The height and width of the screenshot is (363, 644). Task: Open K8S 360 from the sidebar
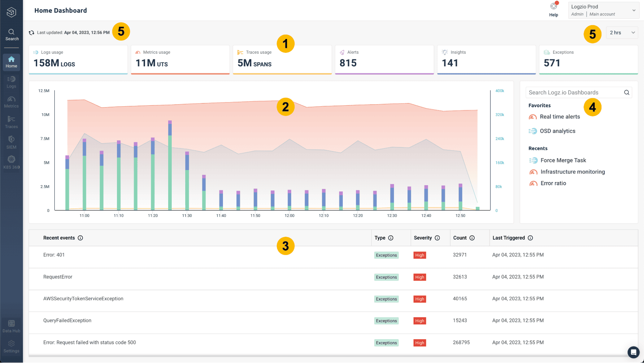click(11, 162)
